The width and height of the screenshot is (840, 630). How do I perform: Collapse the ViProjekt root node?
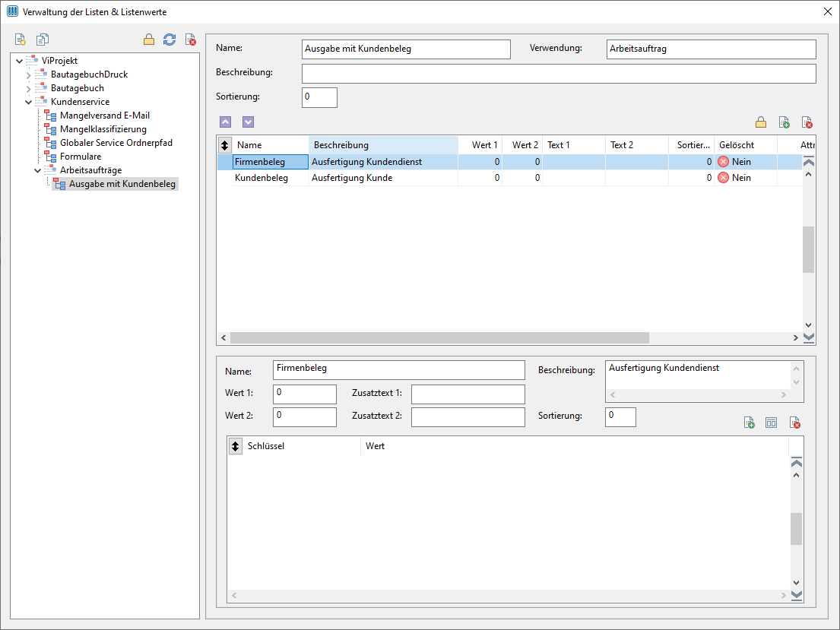pos(20,61)
